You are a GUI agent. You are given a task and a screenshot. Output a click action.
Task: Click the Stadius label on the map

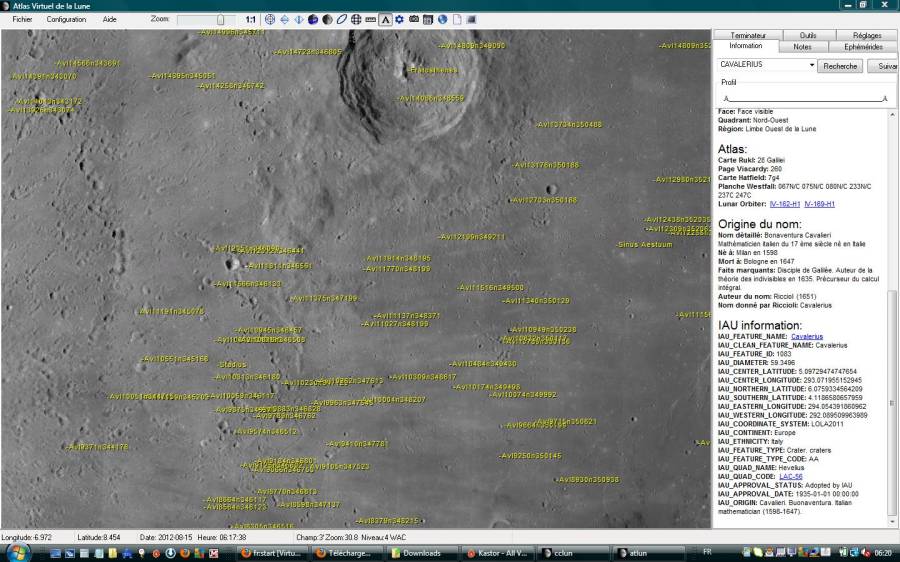tap(232, 365)
